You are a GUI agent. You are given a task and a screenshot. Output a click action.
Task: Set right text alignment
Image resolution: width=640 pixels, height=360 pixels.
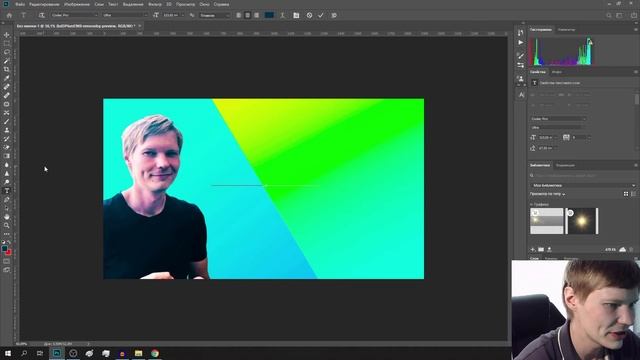tap(256, 15)
